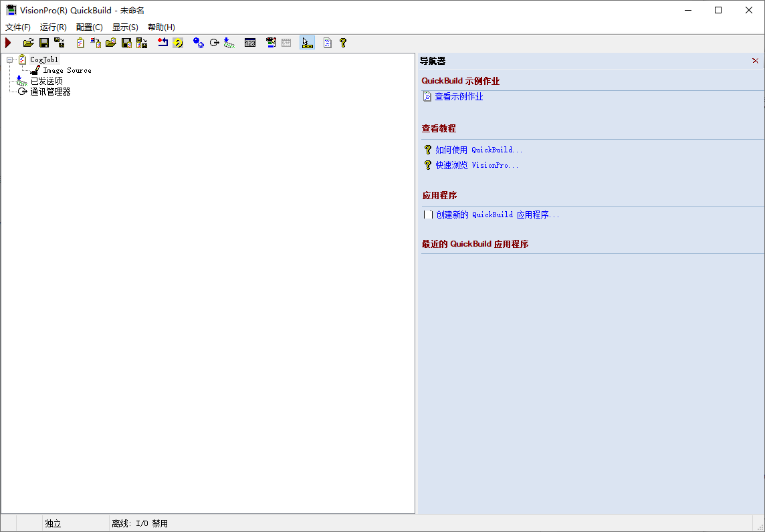Select the 已发送项 tree item
Image resolution: width=765 pixels, height=532 pixels.
point(46,80)
